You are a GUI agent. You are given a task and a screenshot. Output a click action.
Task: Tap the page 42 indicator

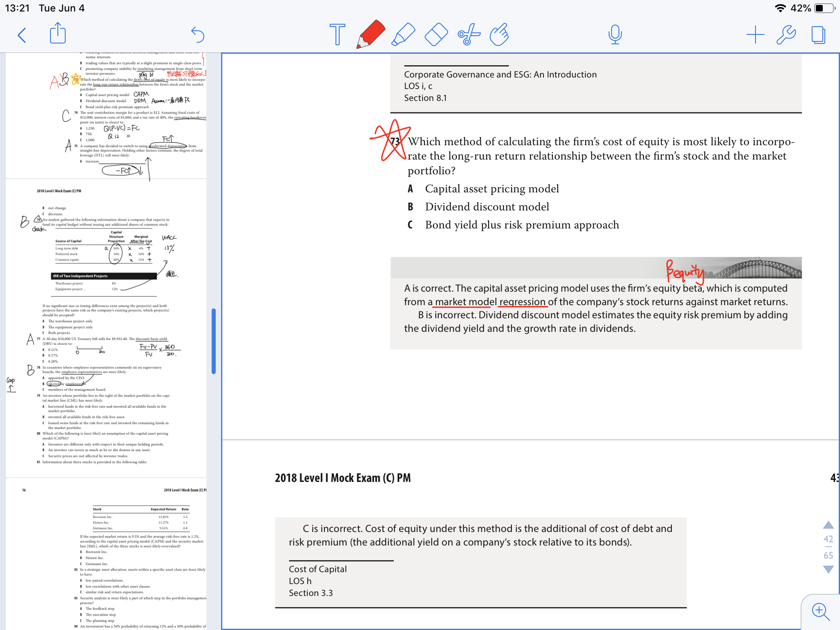[828, 539]
